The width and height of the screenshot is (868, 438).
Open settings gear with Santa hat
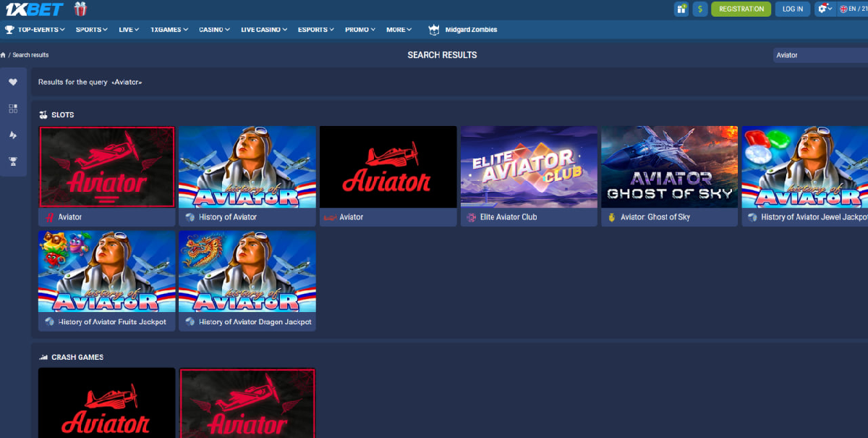[x=824, y=9]
